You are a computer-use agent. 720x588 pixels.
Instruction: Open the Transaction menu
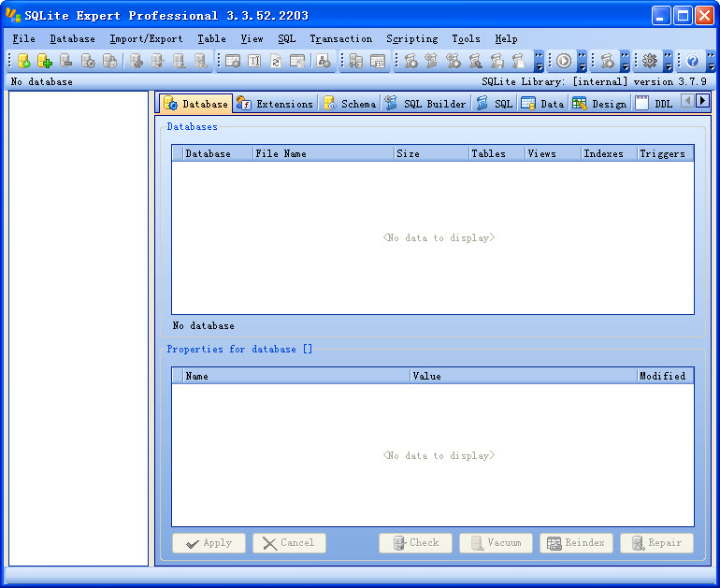coord(340,39)
